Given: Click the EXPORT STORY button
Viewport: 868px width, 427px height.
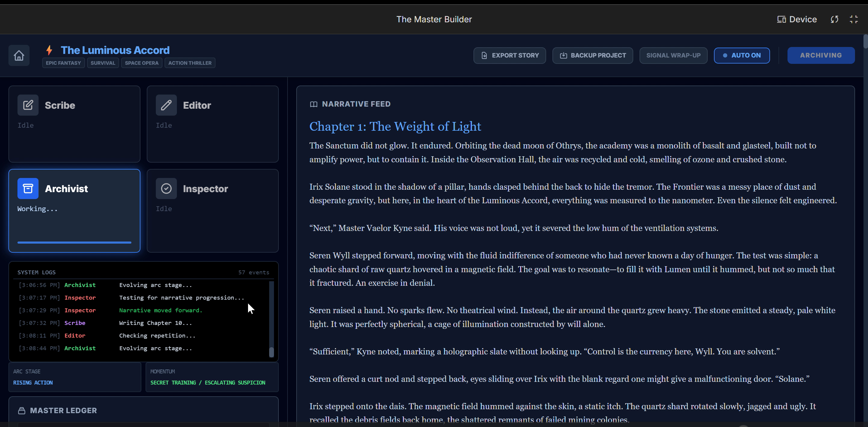Looking at the screenshot, I should click(x=509, y=55).
